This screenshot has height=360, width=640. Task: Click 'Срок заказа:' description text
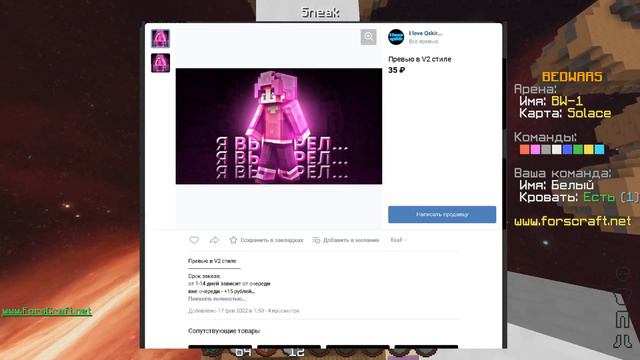(204, 276)
